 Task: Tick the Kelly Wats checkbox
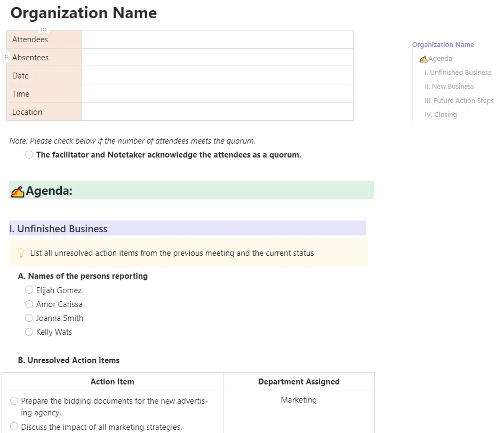pos(29,332)
